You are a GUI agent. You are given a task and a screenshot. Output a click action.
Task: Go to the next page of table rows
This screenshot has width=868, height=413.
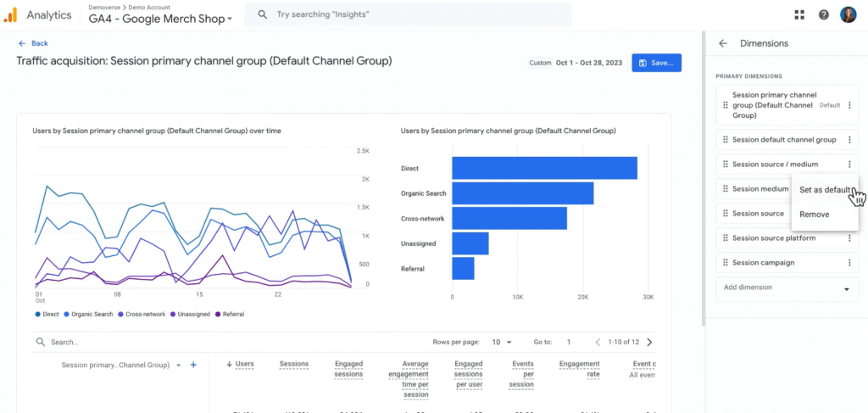(x=650, y=342)
